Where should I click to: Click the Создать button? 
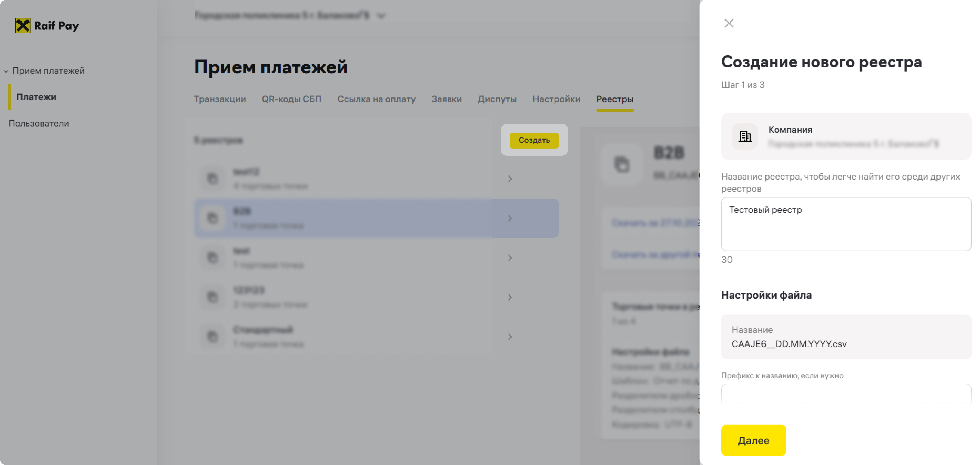(534, 140)
